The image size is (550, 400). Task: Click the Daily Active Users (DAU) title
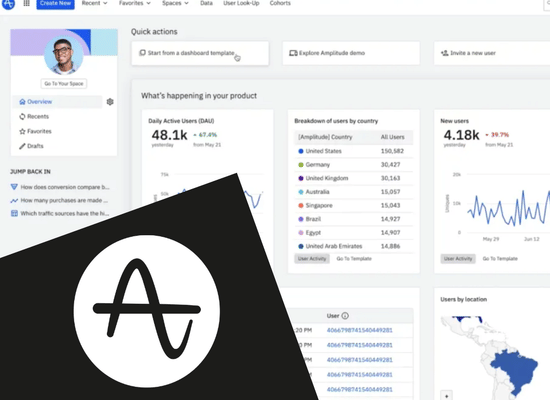tap(181, 121)
